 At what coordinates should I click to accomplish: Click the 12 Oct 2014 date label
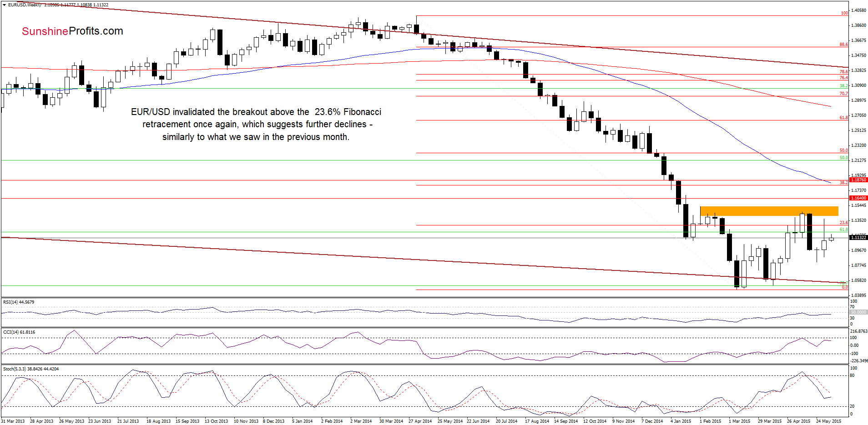[595, 421]
